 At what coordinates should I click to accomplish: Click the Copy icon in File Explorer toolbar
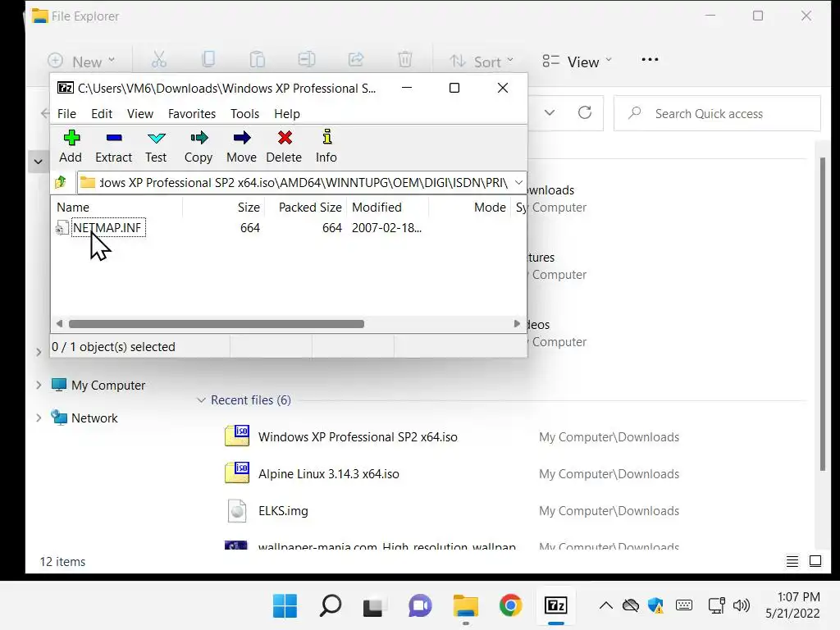[x=208, y=60]
